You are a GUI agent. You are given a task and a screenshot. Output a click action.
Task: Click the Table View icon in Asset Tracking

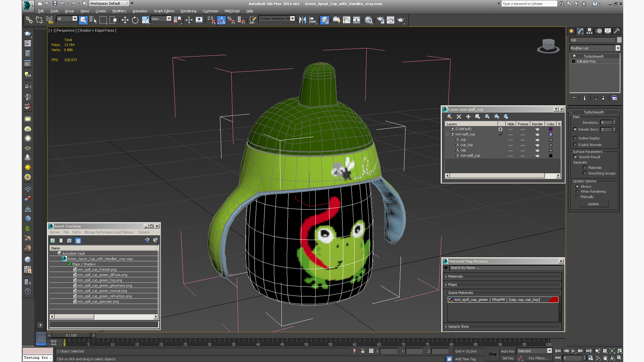[78, 241]
